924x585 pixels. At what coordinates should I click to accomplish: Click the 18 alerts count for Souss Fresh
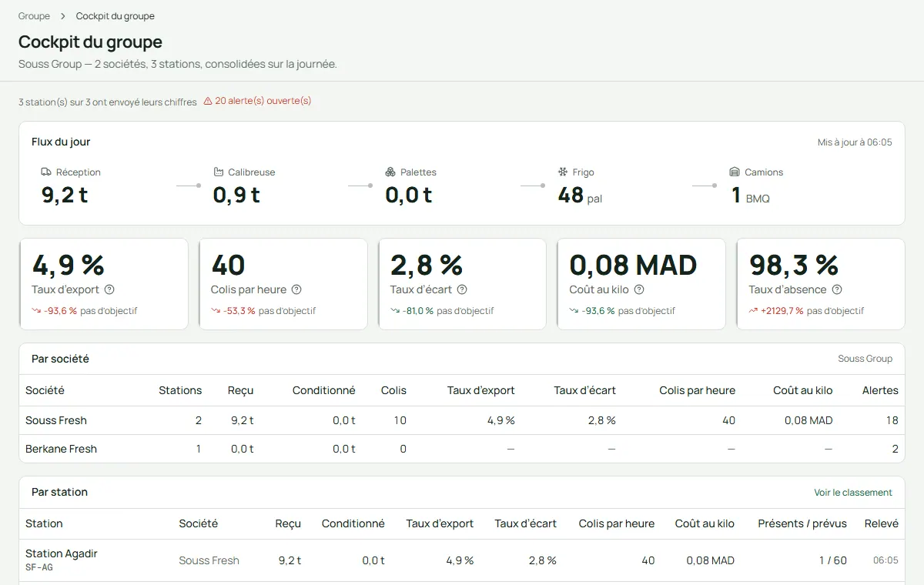892,420
